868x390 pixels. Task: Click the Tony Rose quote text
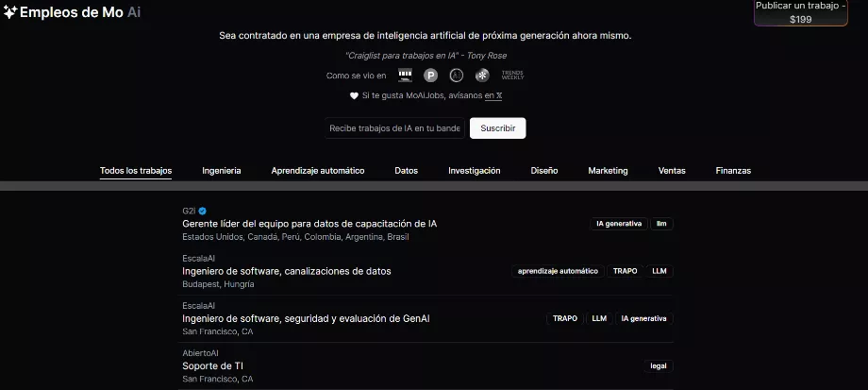(426, 56)
